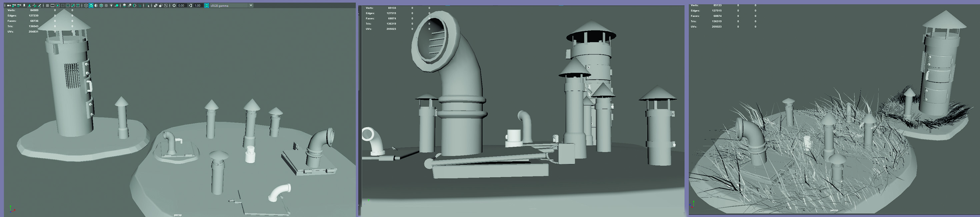
Task: Click the select camera icon
Action: pos(9,6)
